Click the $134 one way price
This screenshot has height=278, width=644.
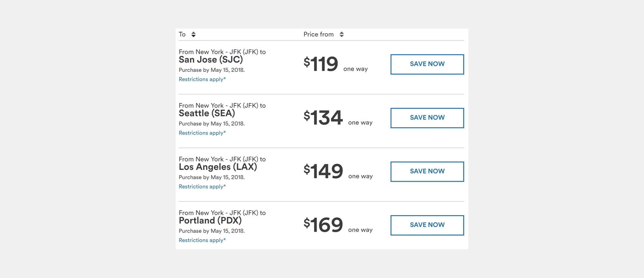point(323,118)
